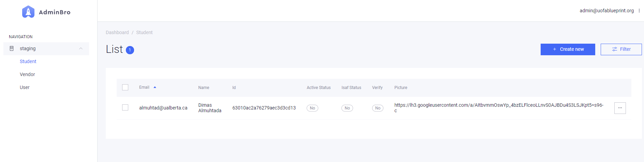Open row actions menu for almuhtad@ualberta.ca
644x162 pixels.
(x=620, y=108)
